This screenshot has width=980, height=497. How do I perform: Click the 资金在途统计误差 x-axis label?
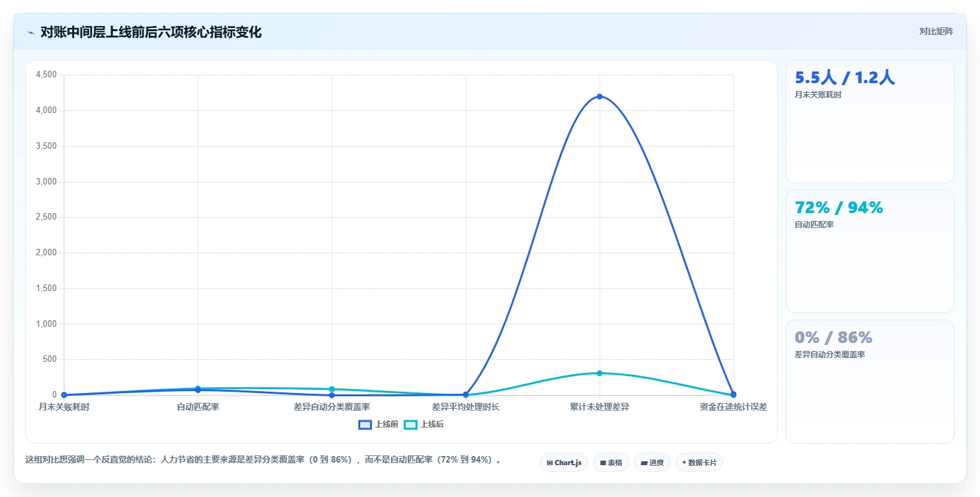734,407
